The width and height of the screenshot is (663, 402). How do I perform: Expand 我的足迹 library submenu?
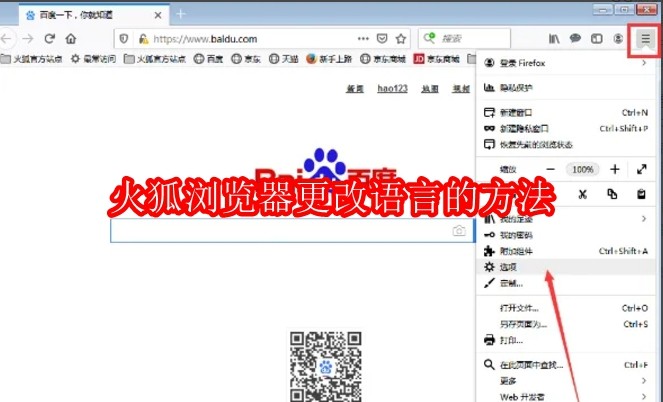pyautogui.click(x=566, y=219)
